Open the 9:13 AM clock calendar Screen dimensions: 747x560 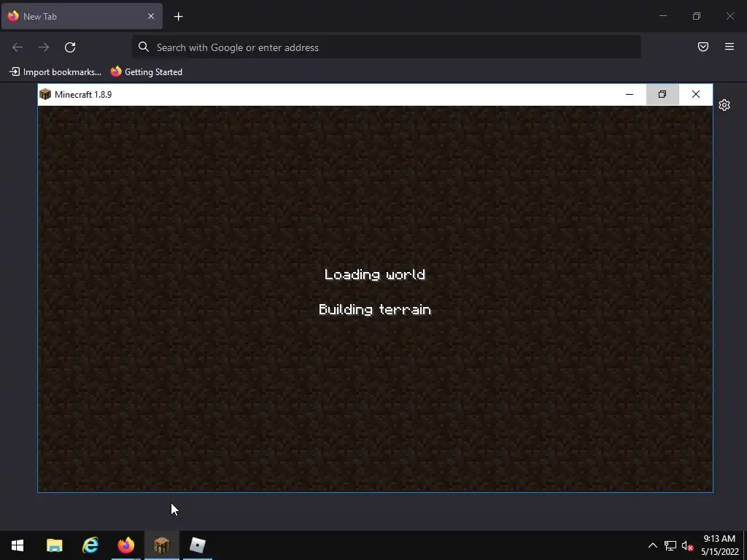click(x=720, y=545)
